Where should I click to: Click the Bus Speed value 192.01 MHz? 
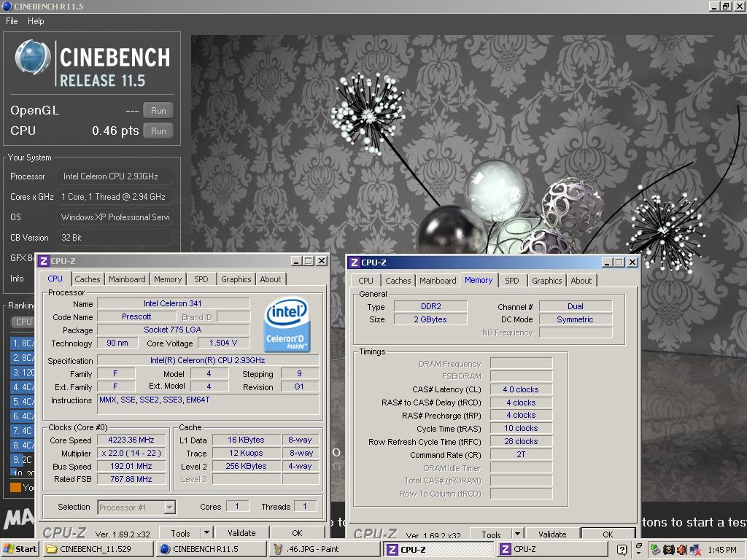coord(131,466)
